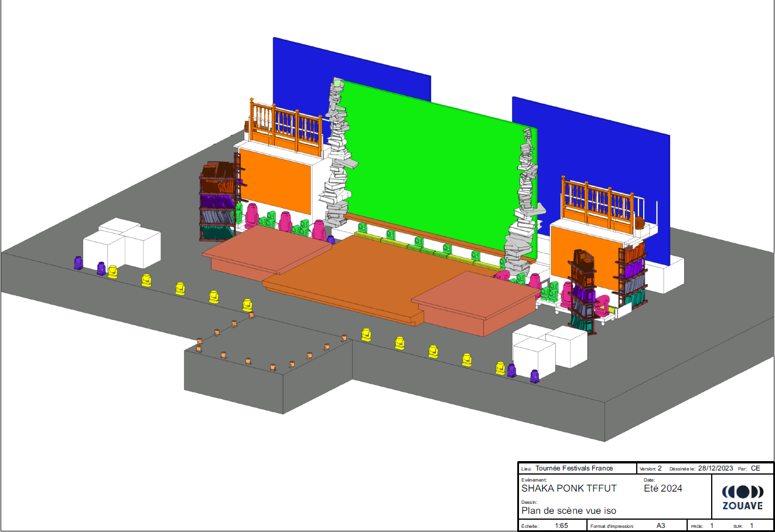Click the 1:65 scale value
This screenshot has width=775, height=532.
coord(561,526)
